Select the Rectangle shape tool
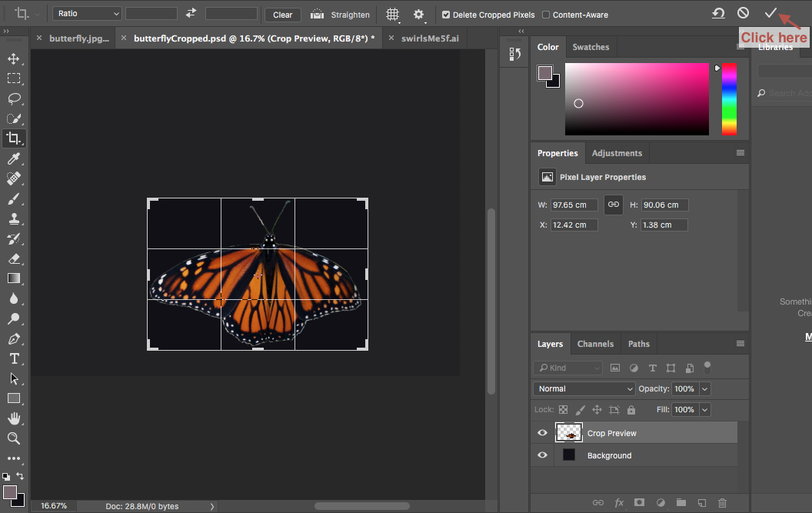This screenshot has height=513, width=812. click(x=14, y=398)
